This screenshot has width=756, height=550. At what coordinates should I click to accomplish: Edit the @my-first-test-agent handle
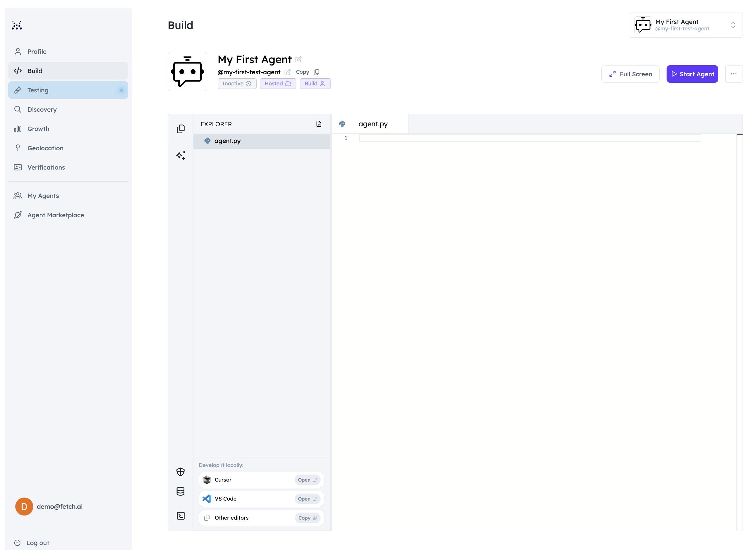(x=287, y=72)
